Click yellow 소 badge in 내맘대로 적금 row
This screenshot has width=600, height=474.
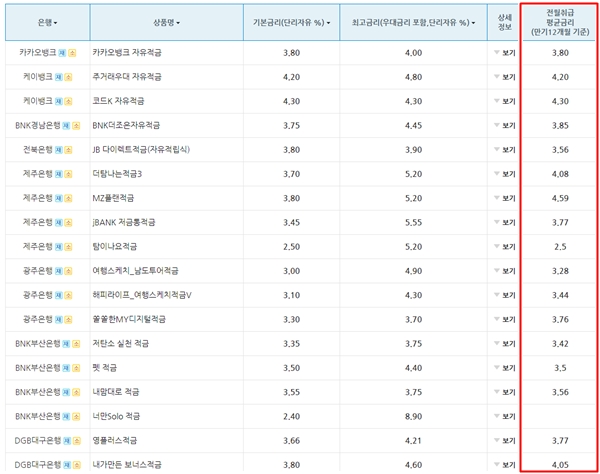[76, 393]
